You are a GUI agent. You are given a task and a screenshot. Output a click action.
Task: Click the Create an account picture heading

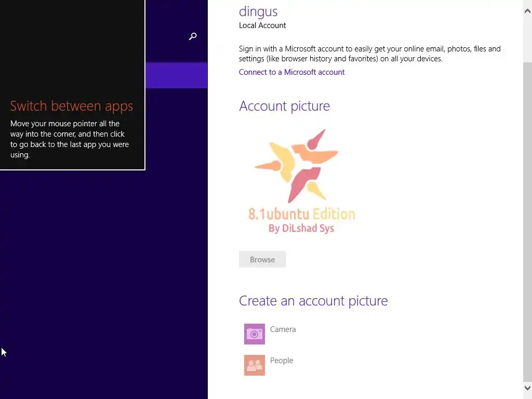pyautogui.click(x=313, y=301)
